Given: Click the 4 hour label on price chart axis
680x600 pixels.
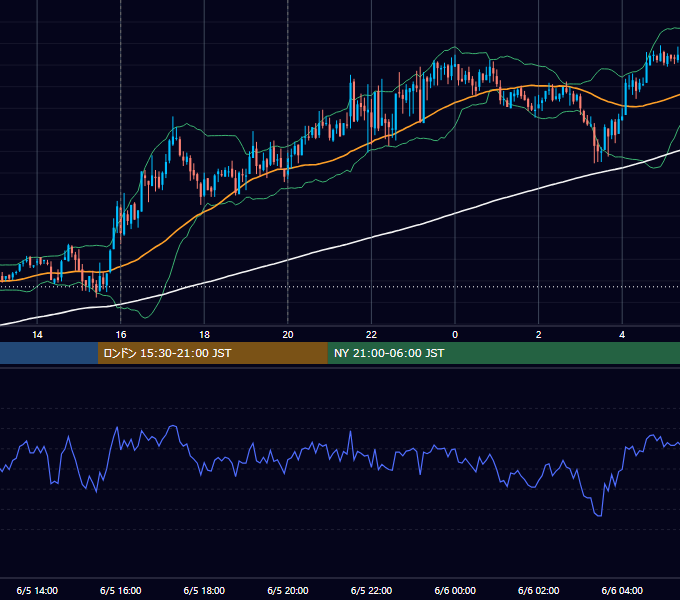Looking at the screenshot, I should pos(622,335).
